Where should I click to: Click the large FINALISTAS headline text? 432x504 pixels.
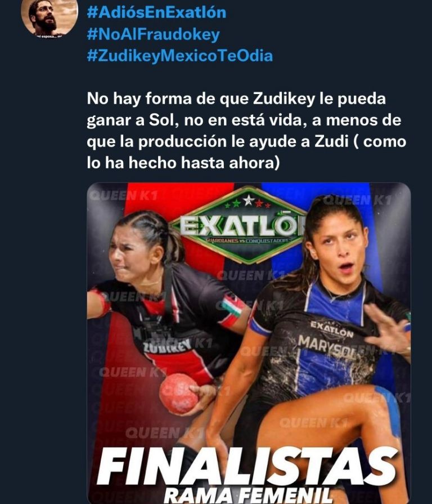click(x=247, y=467)
